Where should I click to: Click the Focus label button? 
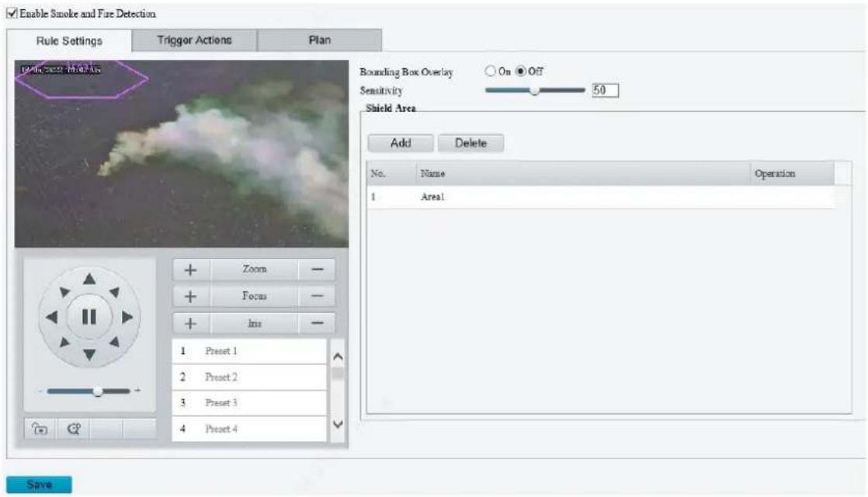click(255, 296)
